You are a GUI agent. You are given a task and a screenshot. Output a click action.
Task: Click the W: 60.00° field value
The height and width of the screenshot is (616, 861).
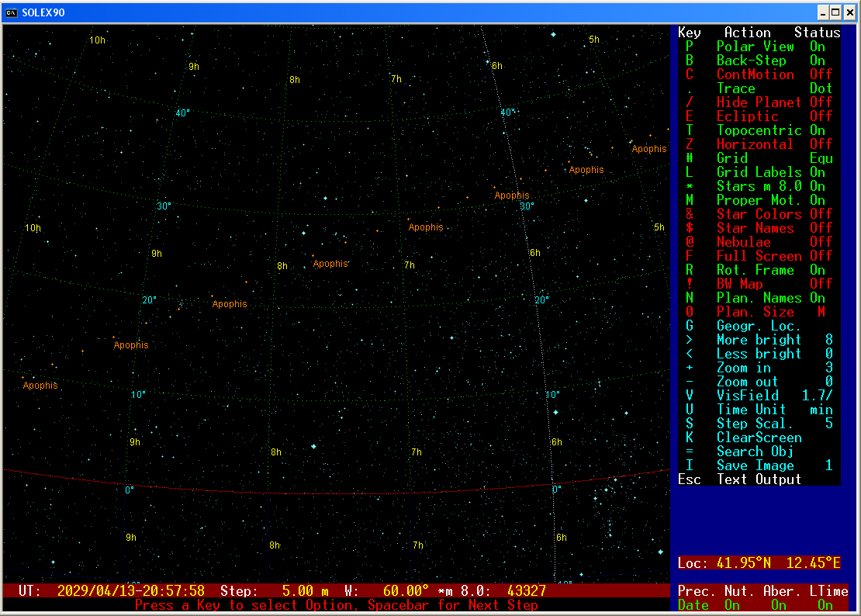click(x=406, y=590)
